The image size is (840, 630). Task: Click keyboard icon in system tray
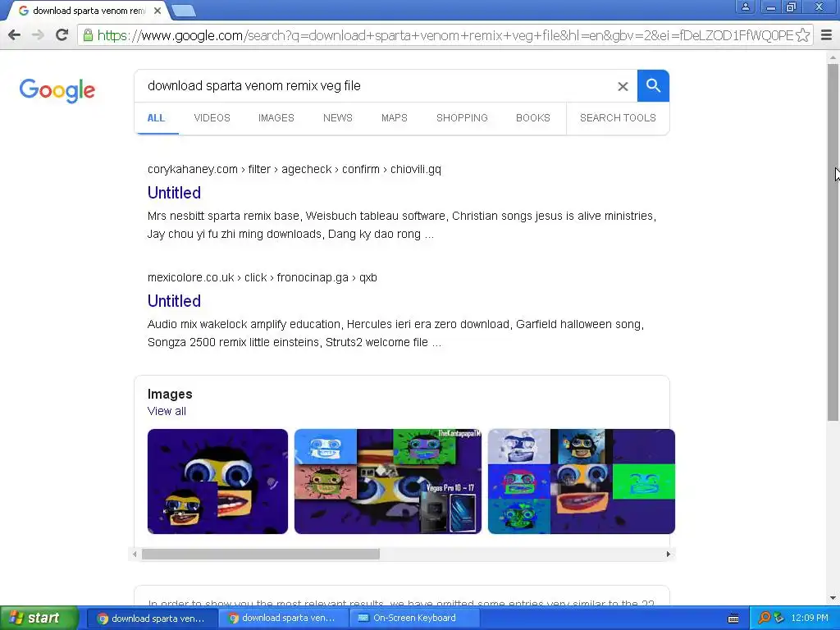click(733, 619)
